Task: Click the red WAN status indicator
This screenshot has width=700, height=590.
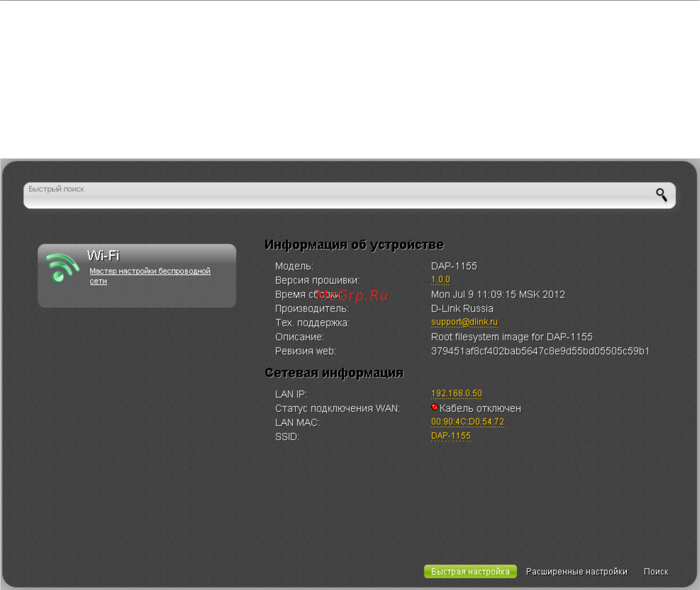Action: click(434, 407)
